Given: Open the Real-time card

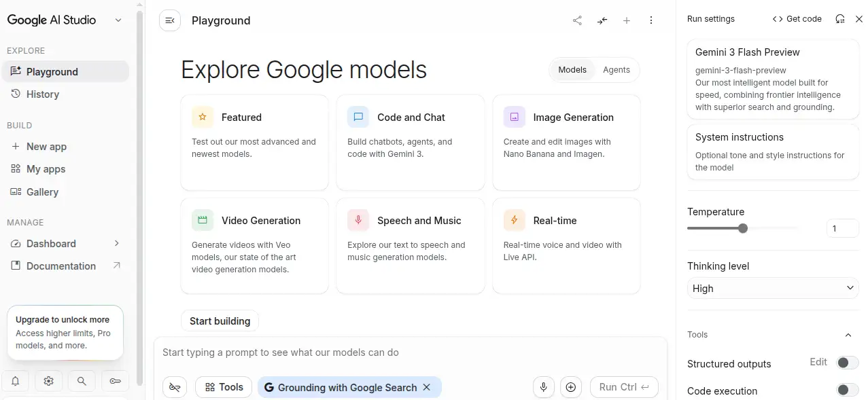Looking at the screenshot, I should pos(566,246).
